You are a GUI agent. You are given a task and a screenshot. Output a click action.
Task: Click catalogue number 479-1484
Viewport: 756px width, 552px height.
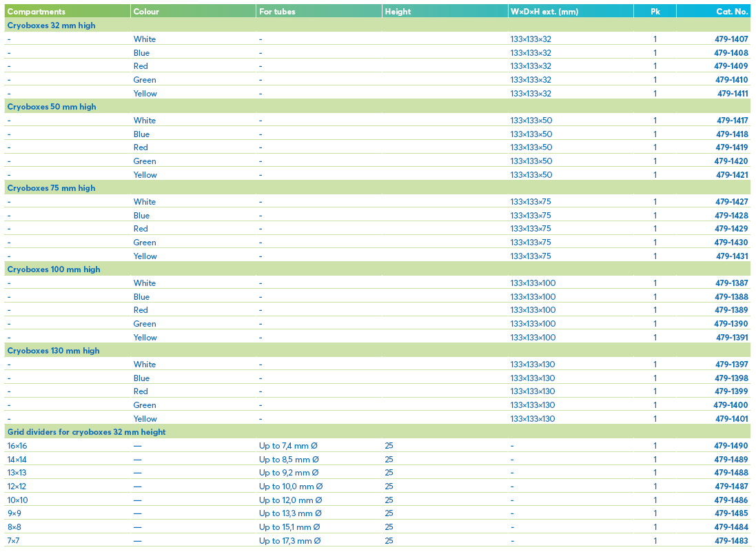pos(731,527)
